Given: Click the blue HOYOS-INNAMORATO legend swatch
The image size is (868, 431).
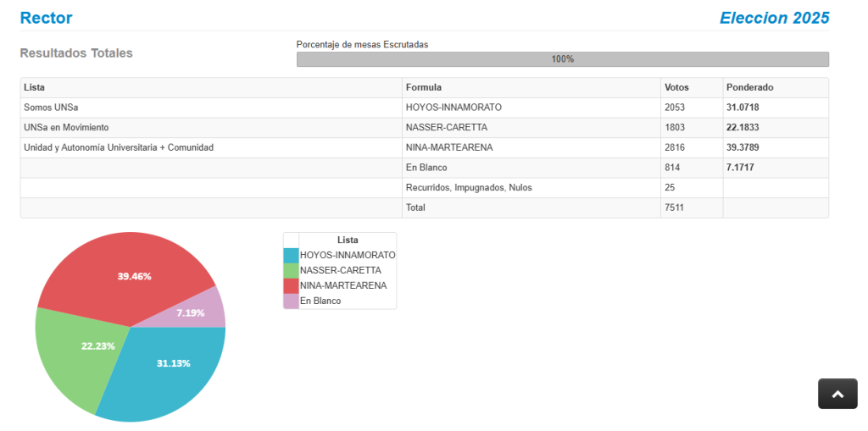Looking at the screenshot, I should click(291, 255).
